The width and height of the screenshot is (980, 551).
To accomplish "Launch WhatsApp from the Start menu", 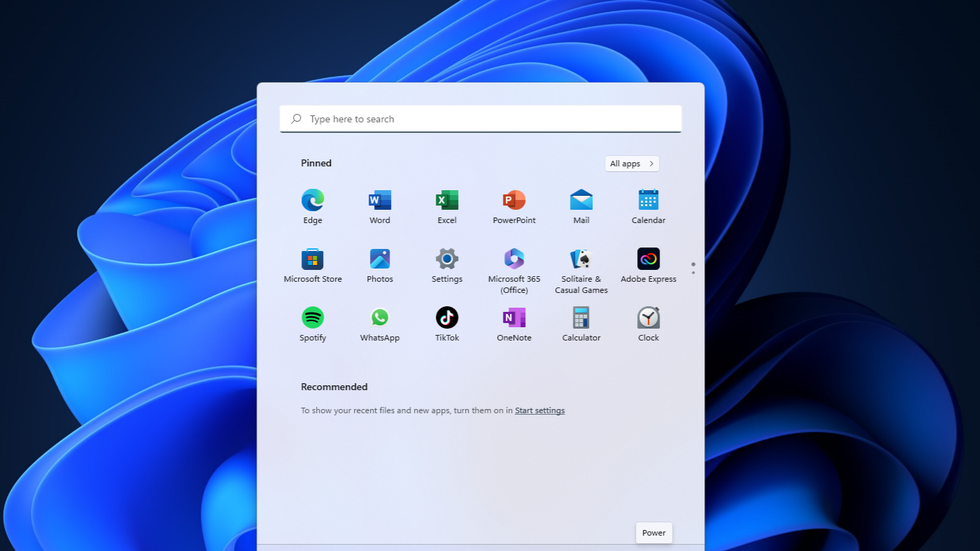I will 380,324.
